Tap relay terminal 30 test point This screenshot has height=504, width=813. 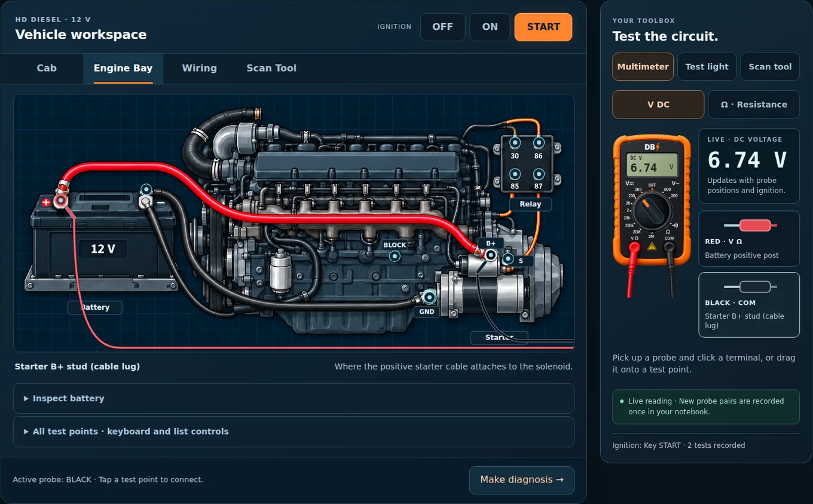coord(514,143)
